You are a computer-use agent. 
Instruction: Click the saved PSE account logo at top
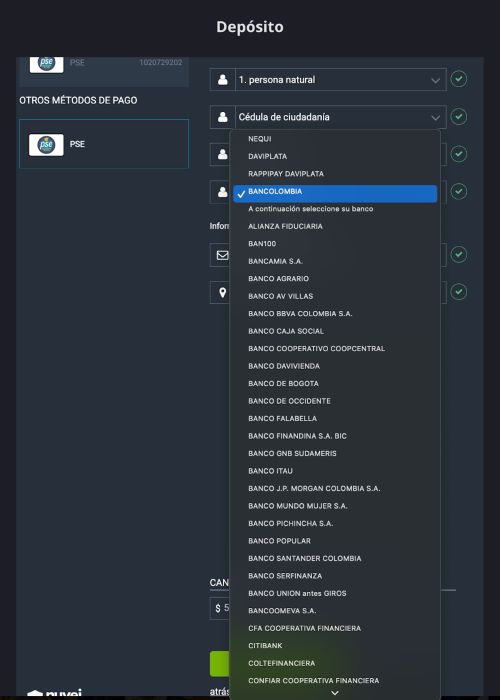coord(46,64)
